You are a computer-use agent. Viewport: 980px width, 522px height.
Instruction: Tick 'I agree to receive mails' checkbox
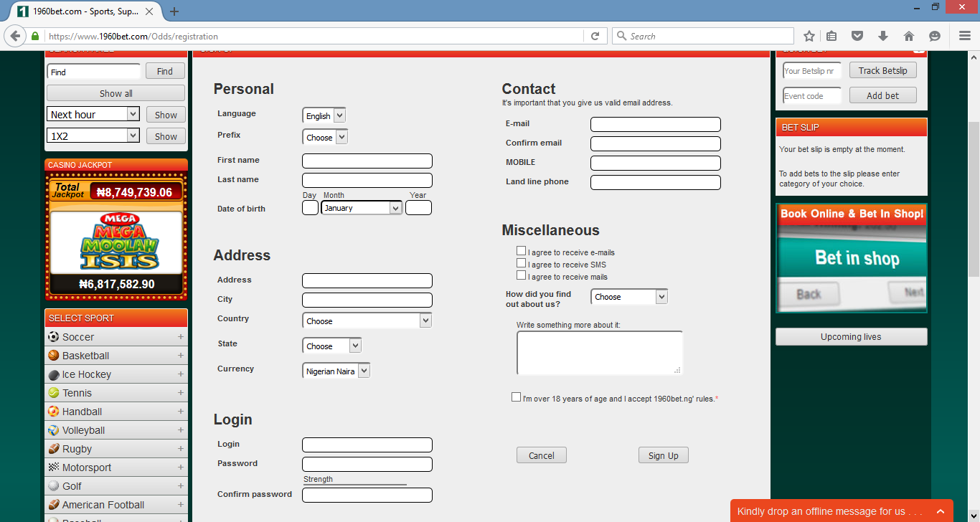tap(522, 275)
